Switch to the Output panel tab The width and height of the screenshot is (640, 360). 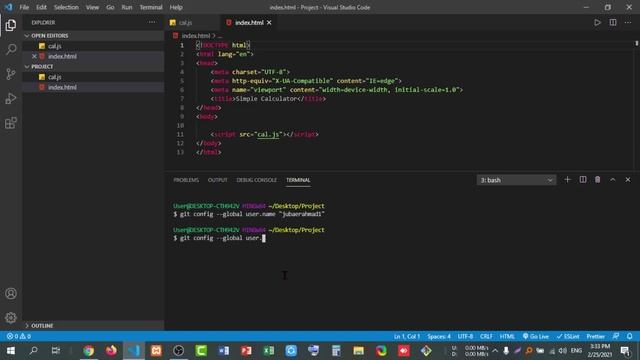pos(218,180)
